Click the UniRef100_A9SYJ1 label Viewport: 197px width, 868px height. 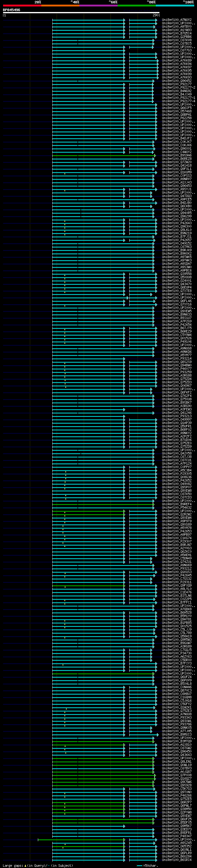click(x=177, y=189)
